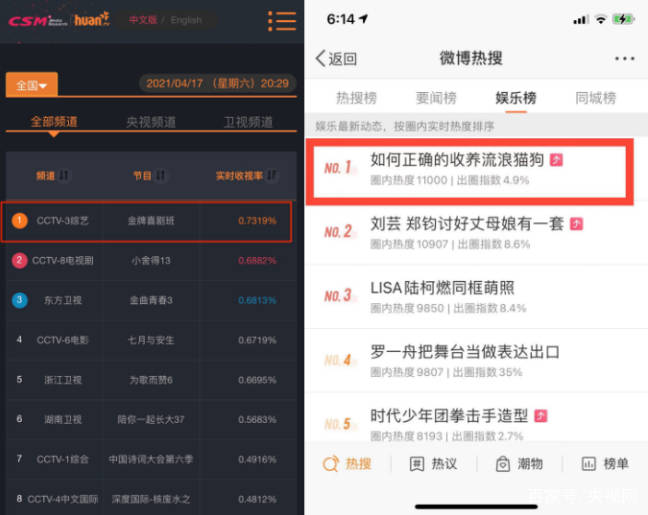The width and height of the screenshot is (648, 515).
Task: Tap the home indicator bar
Action: click(x=476, y=506)
